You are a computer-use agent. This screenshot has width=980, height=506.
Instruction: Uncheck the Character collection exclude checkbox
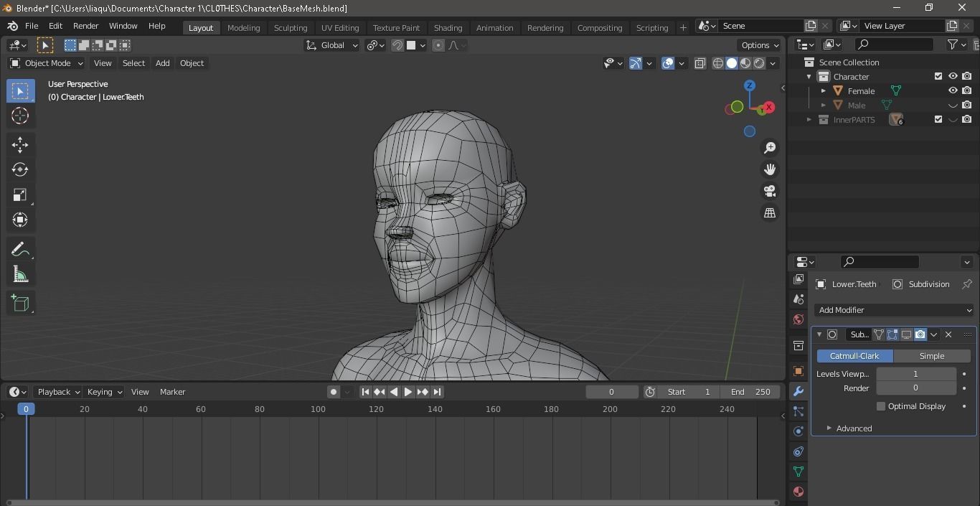tap(938, 76)
